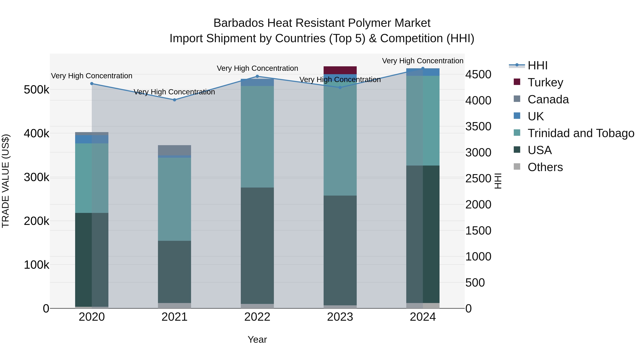The width and height of the screenshot is (644, 362).
Task: Click the 2022 Very High Concentration annotation
Action: point(257,68)
